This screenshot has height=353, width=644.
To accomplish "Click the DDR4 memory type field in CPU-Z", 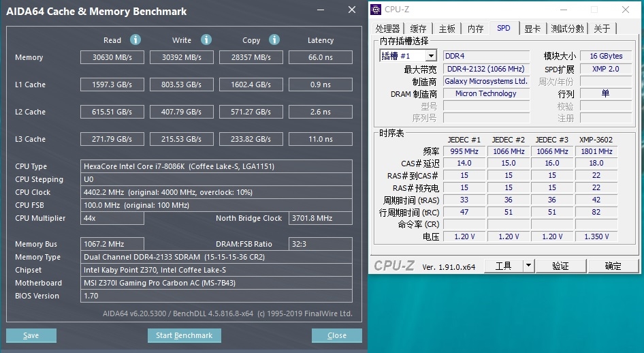I will pos(486,56).
